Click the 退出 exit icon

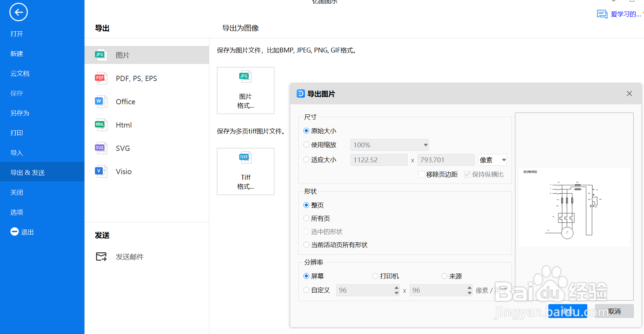[x=14, y=231]
